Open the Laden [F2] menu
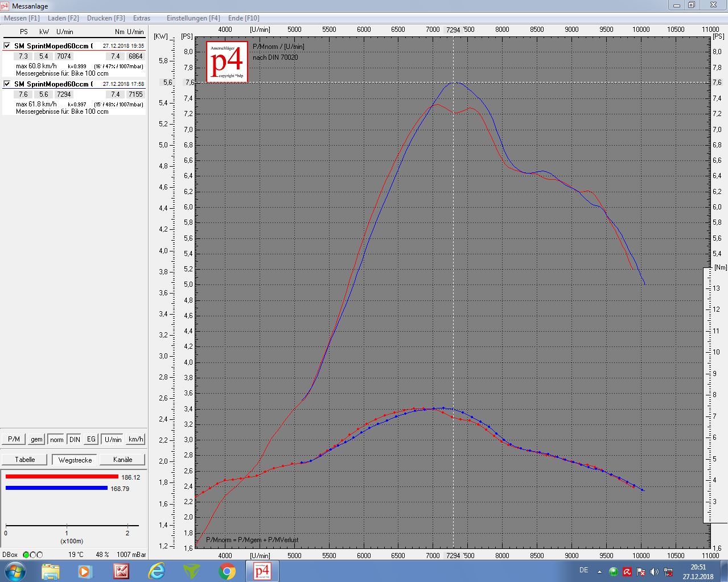 click(x=63, y=18)
